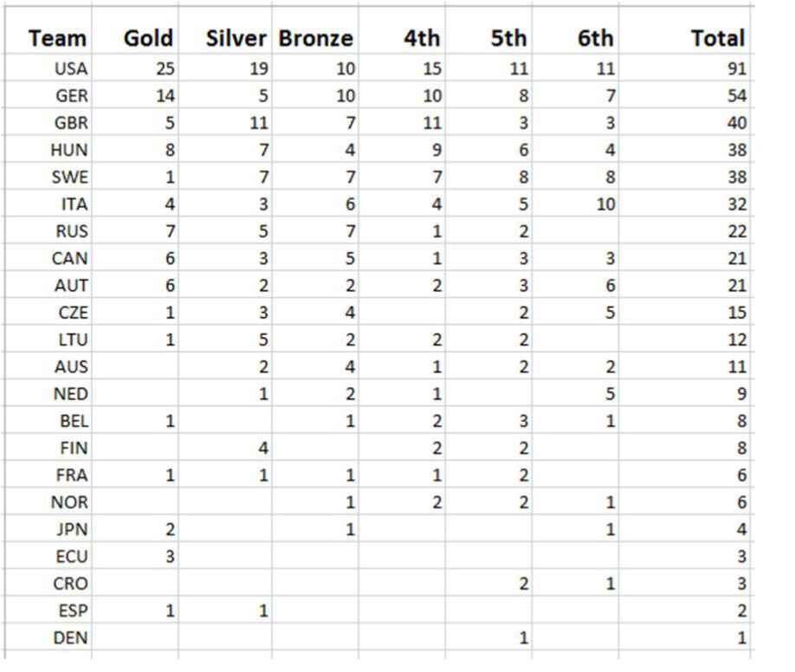The image size is (795, 672).
Task: Select the USA team cell
Action: [x=48, y=68]
